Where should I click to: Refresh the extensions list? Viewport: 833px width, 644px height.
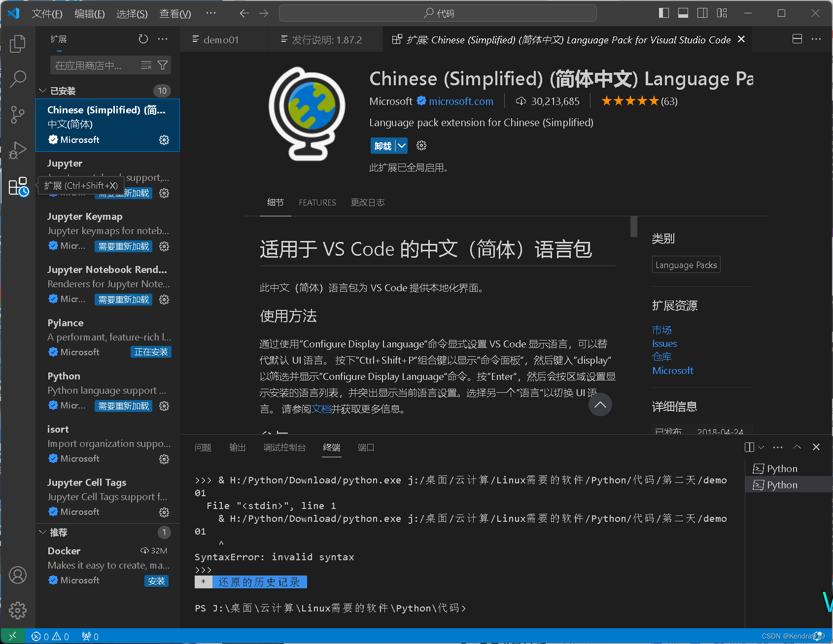[143, 39]
